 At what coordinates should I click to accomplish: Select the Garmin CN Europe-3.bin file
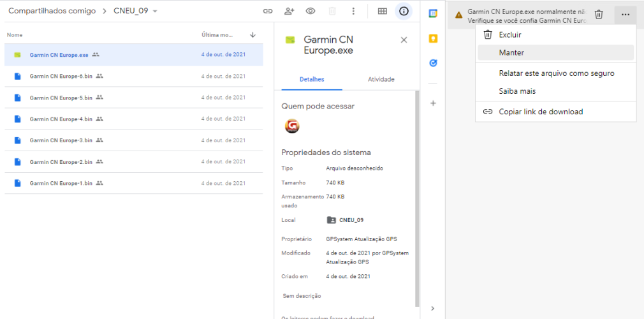[134, 140]
